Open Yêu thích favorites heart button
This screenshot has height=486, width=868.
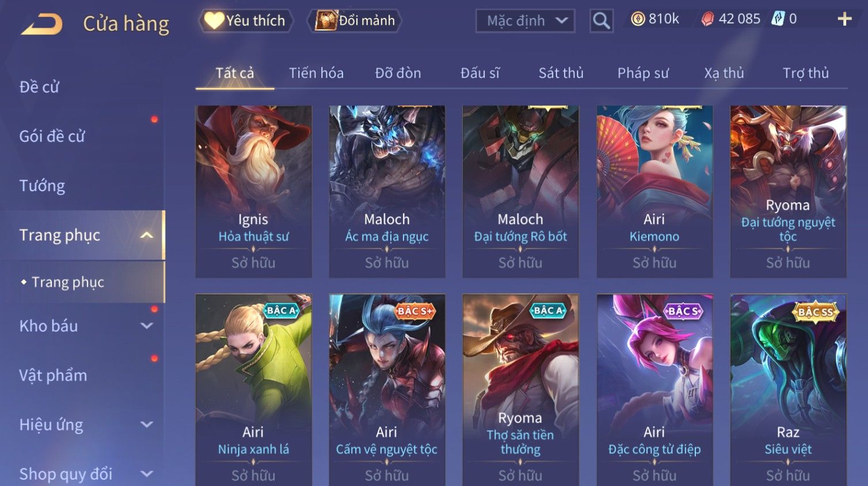coord(246,21)
